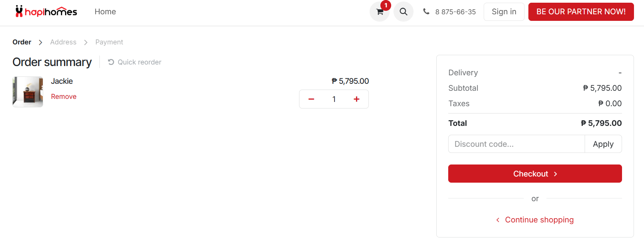Decrease Jackie quantity with minus
Image resolution: width=644 pixels, height=251 pixels.
[x=311, y=99]
